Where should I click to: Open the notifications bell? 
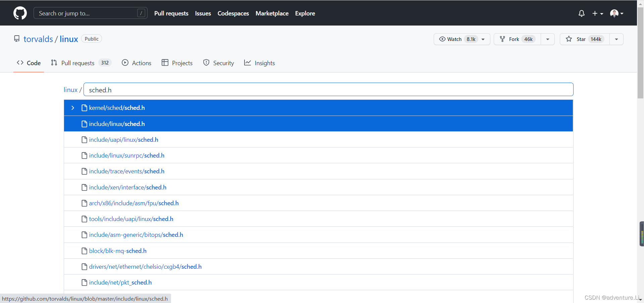coord(582,13)
